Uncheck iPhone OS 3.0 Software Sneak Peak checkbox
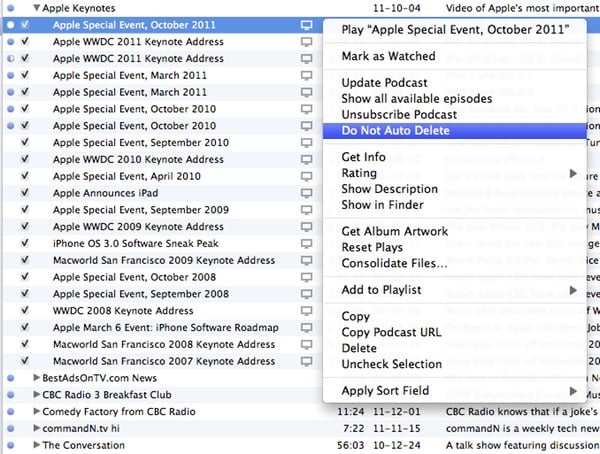 (25, 243)
